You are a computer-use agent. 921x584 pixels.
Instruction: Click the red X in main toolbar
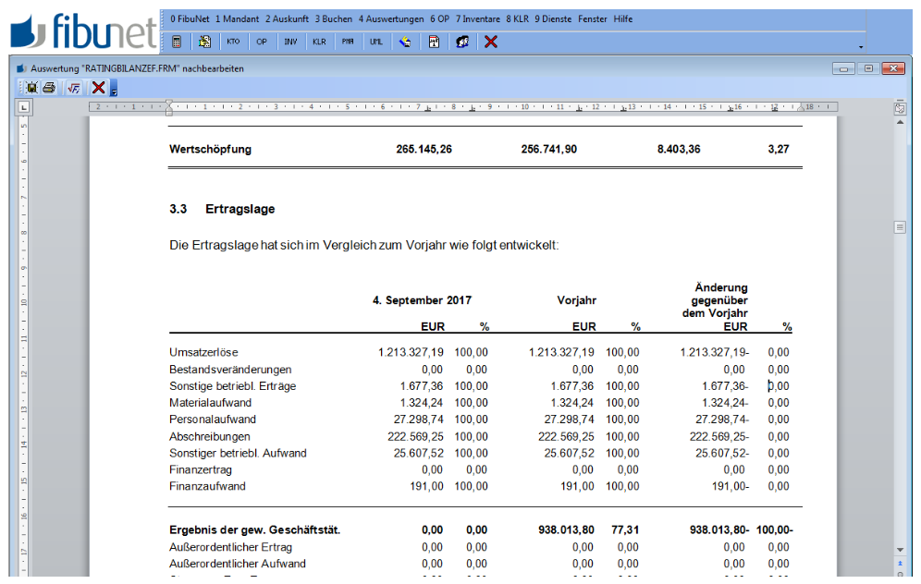pos(491,42)
